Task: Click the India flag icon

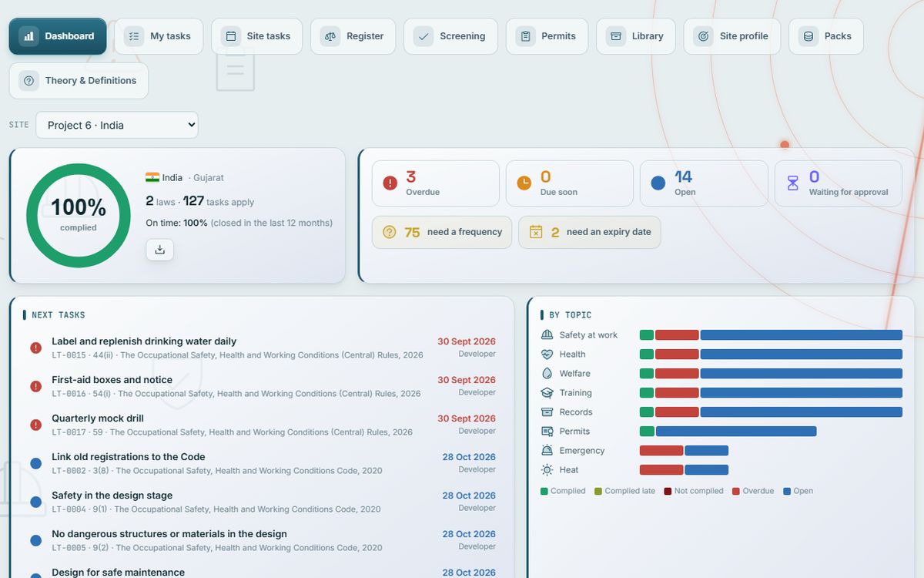Action: click(152, 178)
